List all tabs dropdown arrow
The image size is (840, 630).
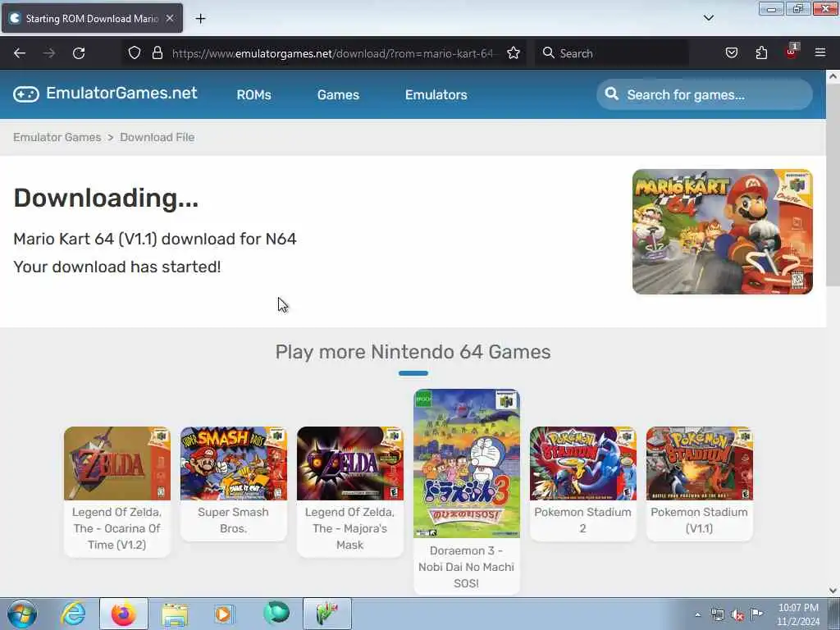(708, 18)
